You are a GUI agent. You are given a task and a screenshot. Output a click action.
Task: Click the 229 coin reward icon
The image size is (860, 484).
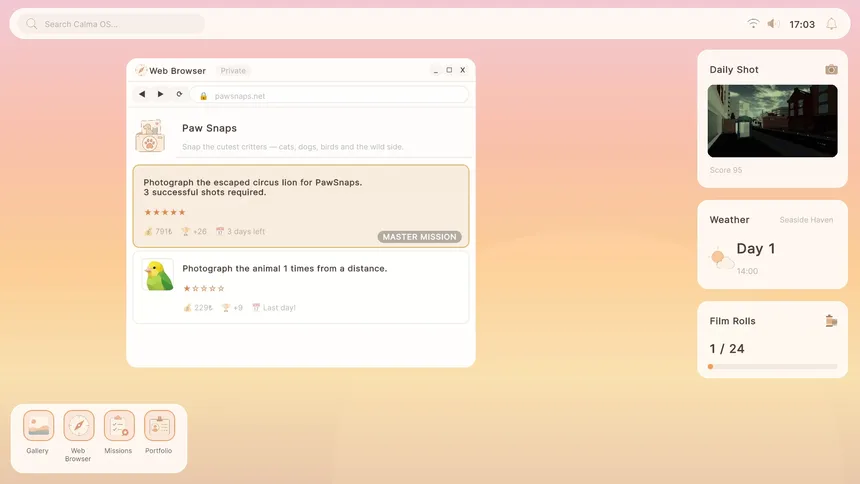tap(187, 308)
